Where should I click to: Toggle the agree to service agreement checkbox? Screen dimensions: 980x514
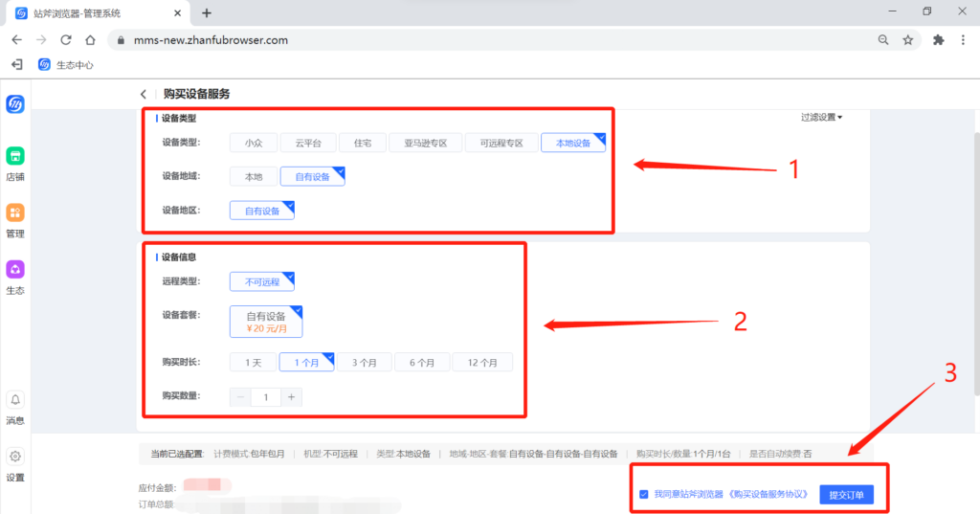point(644,495)
